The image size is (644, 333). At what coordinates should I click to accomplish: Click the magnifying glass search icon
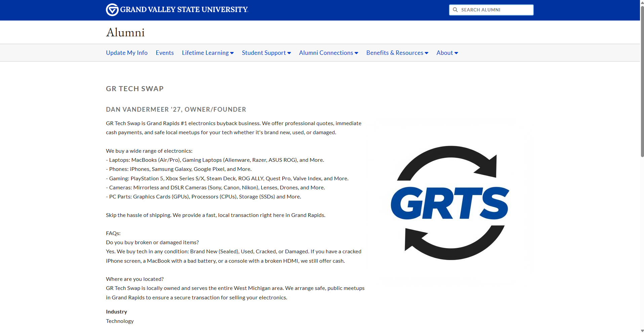coord(456,10)
